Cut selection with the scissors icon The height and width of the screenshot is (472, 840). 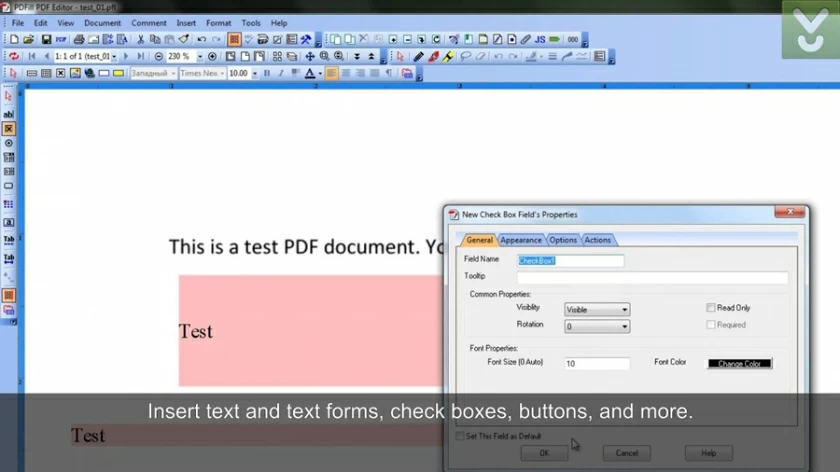tap(140, 40)
